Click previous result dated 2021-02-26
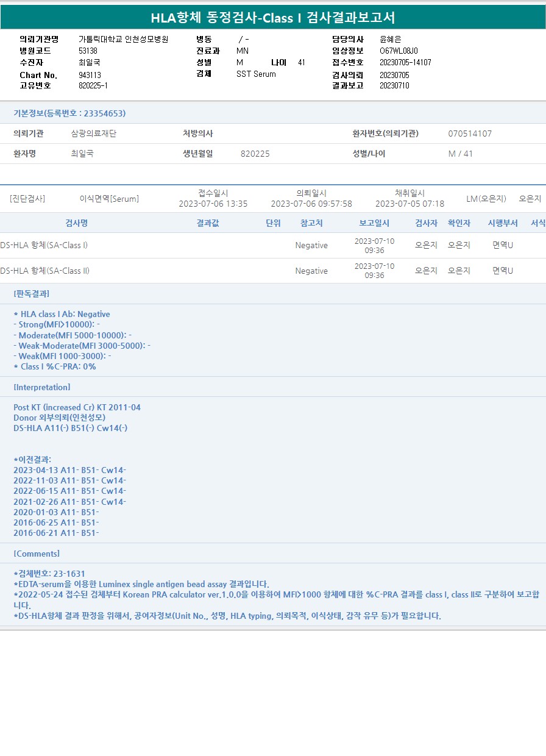The height and width of the screenshot is (756, 546). click(69, 502)
